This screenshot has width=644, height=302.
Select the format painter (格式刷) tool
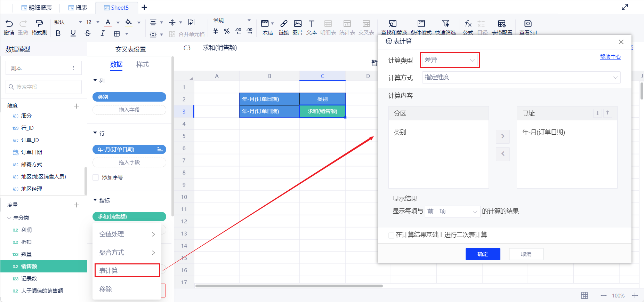tap(39, 24)
